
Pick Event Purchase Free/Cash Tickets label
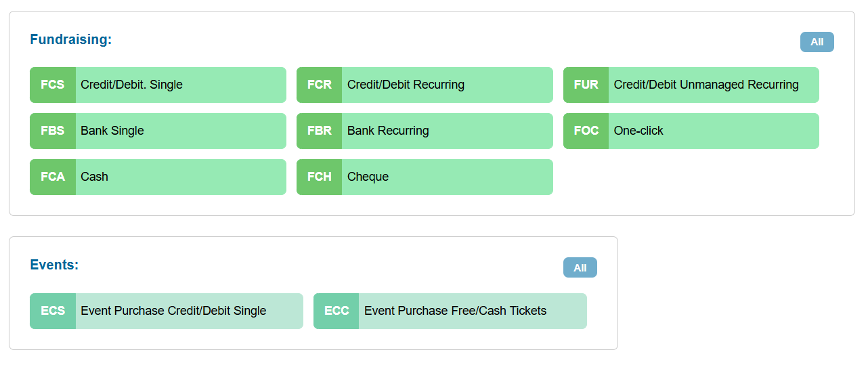point(455,311)
